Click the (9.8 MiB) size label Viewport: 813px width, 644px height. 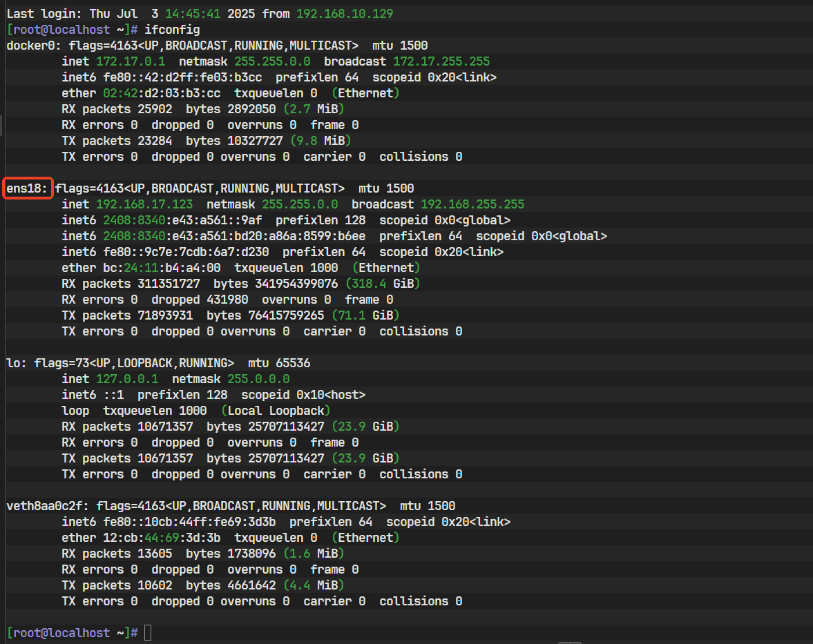[321, 141]
